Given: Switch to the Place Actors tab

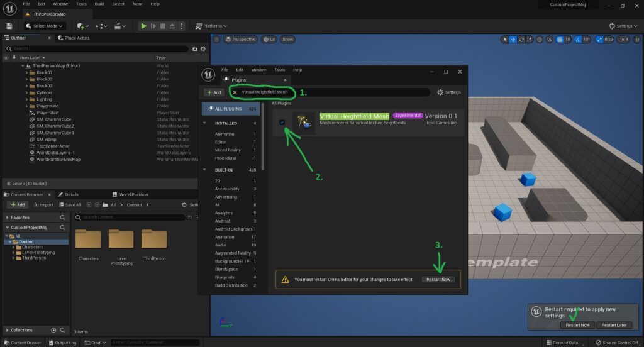Looking at the screenshot, I should coord(74,38).
